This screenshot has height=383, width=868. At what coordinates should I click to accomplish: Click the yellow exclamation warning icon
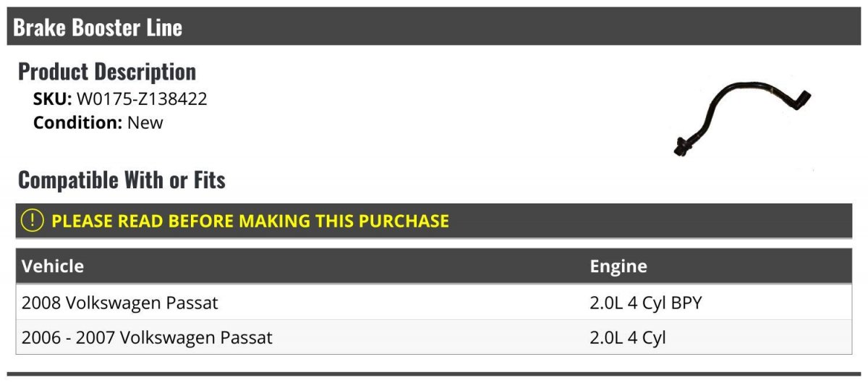click(33, 221)
